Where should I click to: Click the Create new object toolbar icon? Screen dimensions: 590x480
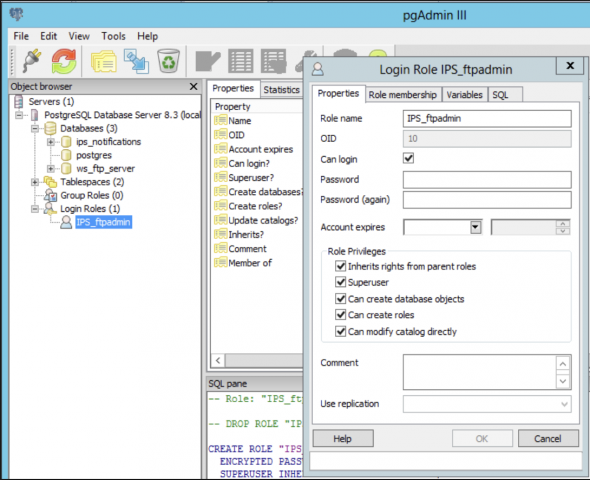point(137,61)
